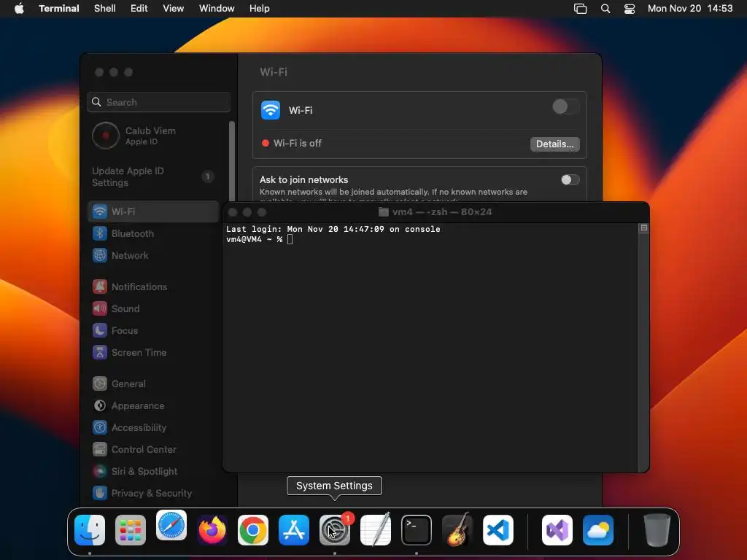This screenshot has height=560, width=747.
Task: Select Sound in Settings sidebar
Action: coord(153,308)
